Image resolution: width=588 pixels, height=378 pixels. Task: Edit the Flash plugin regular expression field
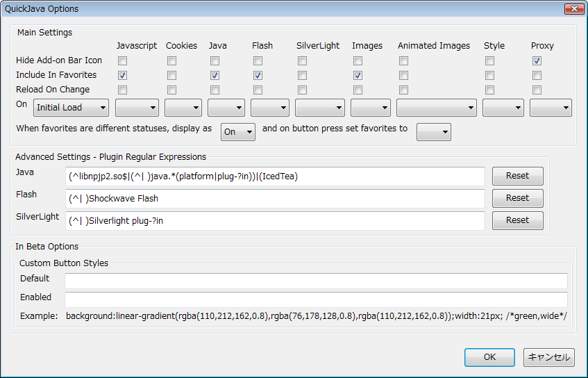click(x=275, y=199)
